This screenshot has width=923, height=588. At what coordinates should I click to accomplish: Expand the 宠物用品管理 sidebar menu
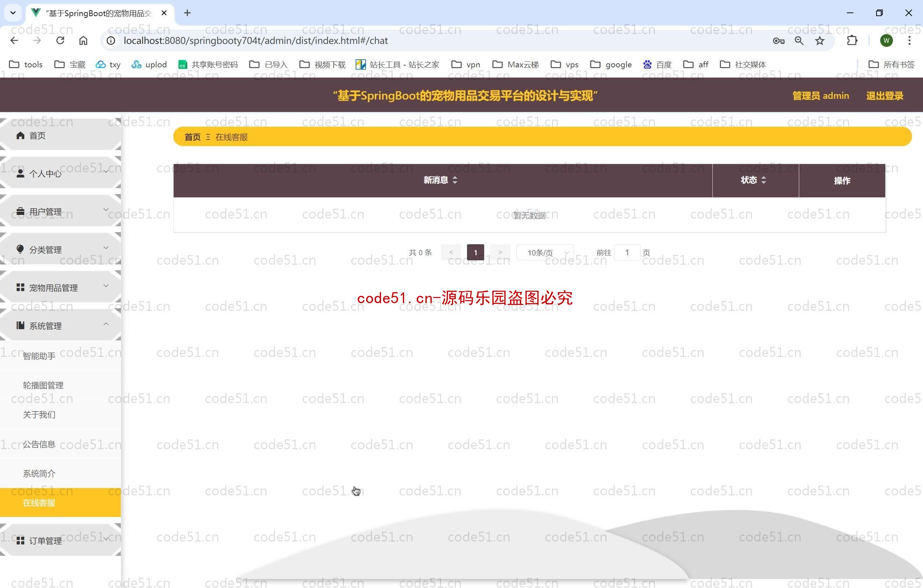click(60, 287)
